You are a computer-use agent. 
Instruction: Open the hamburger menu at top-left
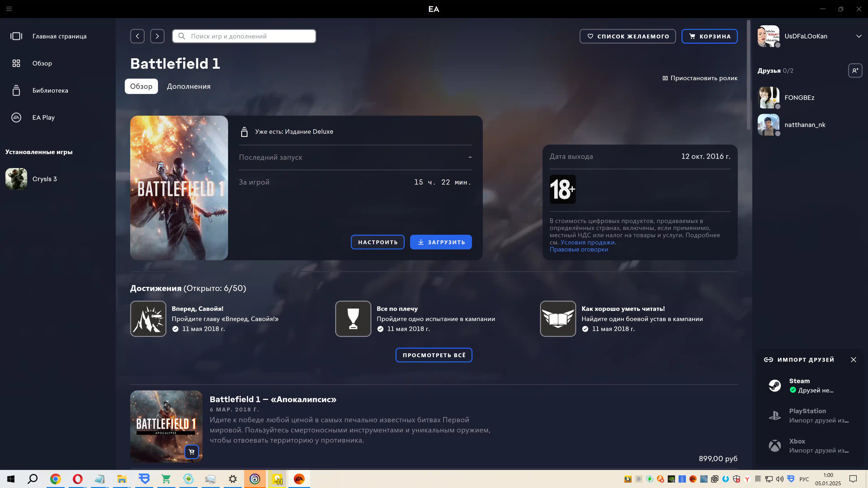(x=9, y=9)
